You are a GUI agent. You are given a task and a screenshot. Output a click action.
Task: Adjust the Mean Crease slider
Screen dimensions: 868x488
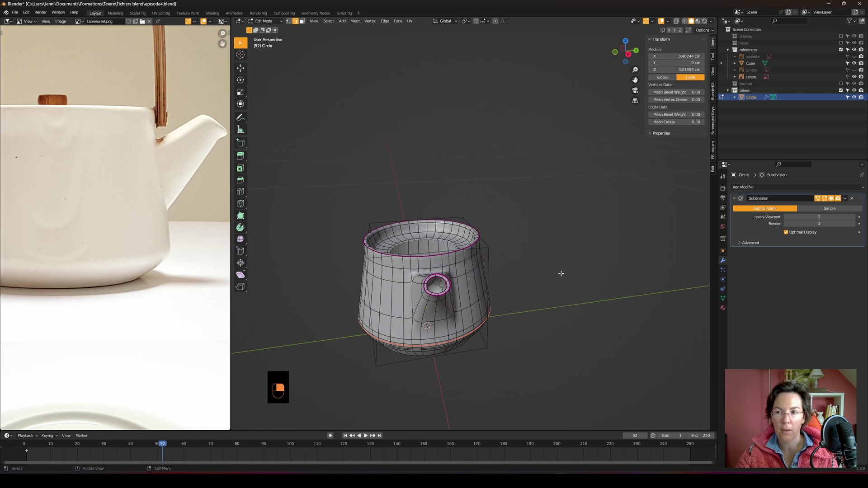point(676,122)
